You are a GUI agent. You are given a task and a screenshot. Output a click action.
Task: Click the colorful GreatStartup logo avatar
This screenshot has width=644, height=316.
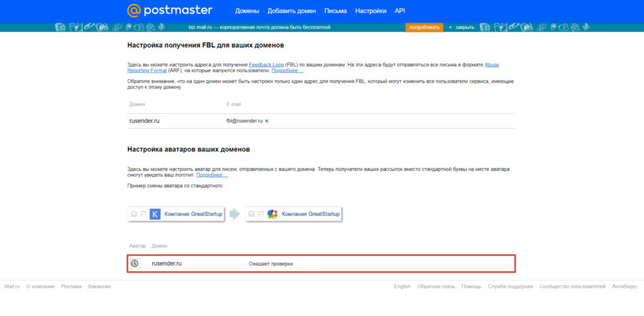click(272, 213)
